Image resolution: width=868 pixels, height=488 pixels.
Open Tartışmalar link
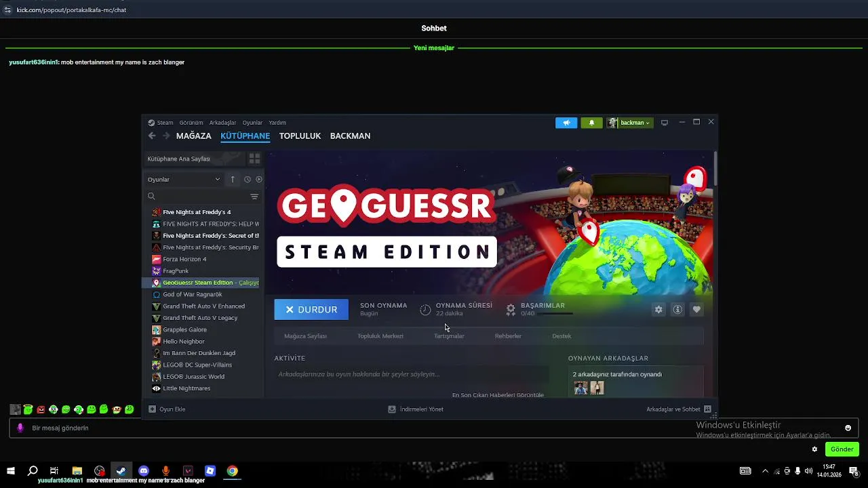449,335
